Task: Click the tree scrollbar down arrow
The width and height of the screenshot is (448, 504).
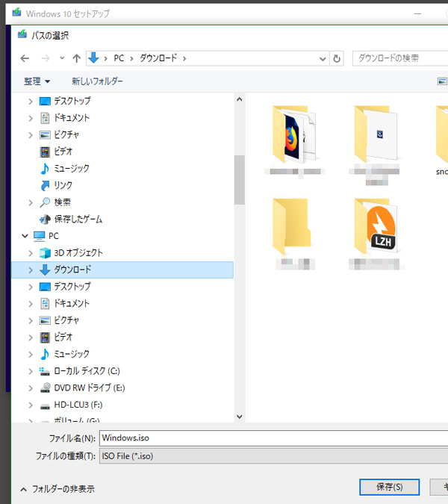Action: [240, 417]
